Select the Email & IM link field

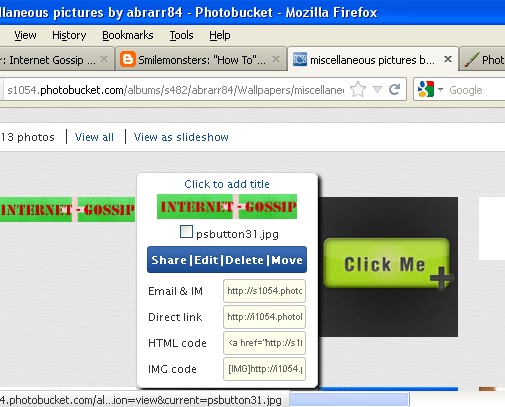(264, 291)
